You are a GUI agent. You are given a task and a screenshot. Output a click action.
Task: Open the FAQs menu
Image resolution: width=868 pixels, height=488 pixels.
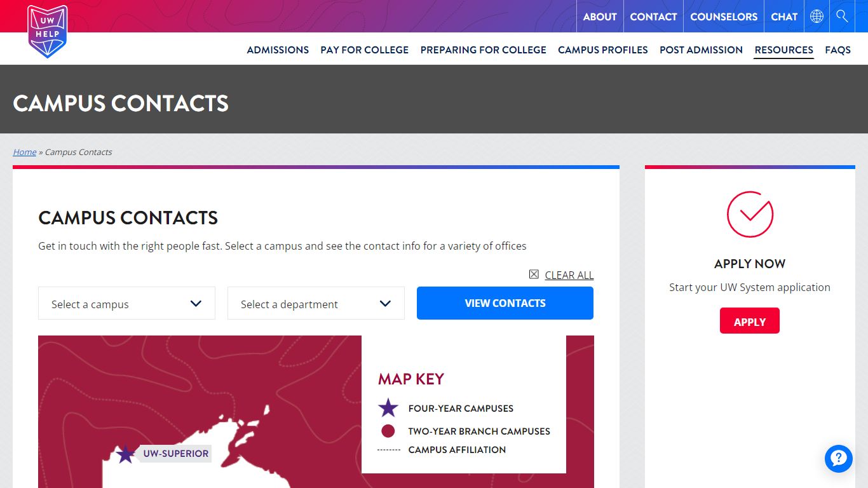click(x=837, y=50)
